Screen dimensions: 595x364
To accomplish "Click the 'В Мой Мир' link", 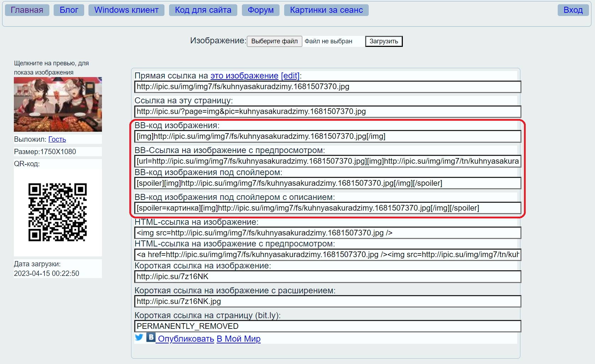I will coord(239,339).
